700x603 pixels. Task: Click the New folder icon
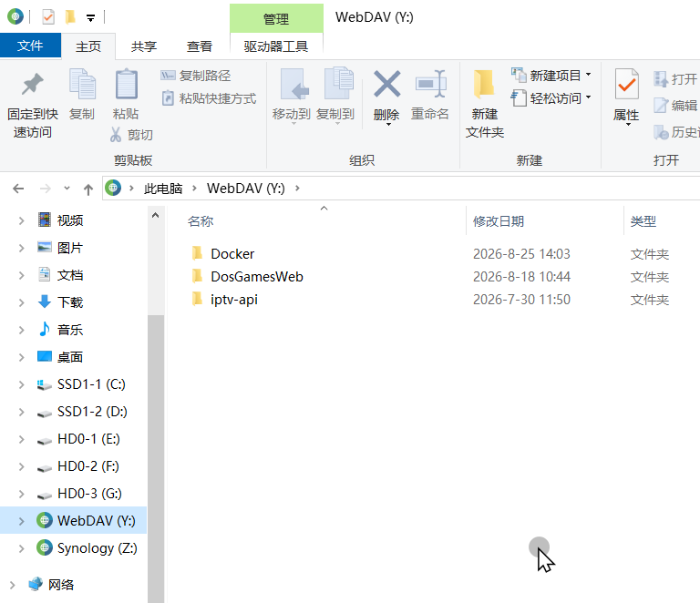[484, 84]
